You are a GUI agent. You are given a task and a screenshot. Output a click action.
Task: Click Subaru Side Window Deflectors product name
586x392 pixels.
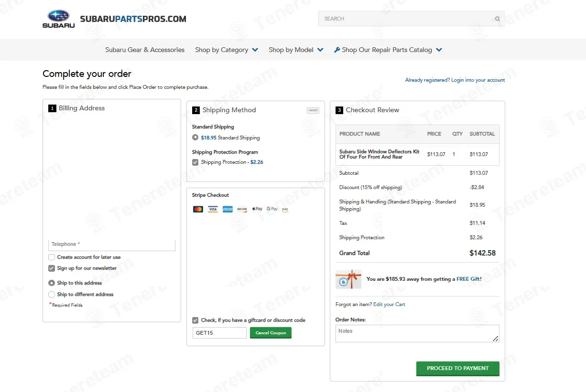pos(380,154)
